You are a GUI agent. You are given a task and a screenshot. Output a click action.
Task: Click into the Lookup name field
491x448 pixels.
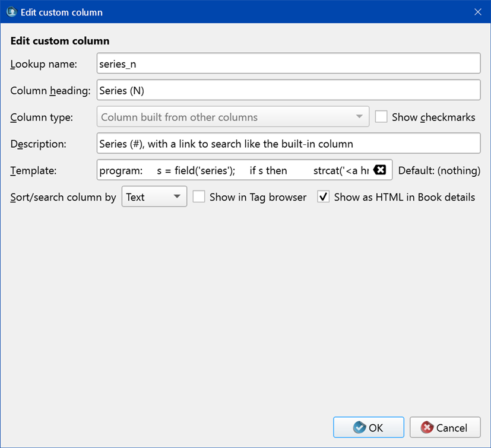tap(288, 63)
